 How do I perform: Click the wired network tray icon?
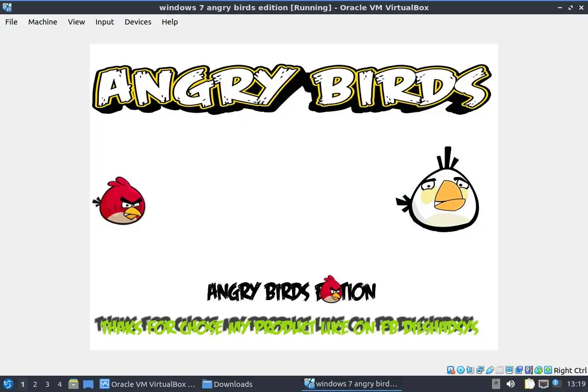pos(544,384)
